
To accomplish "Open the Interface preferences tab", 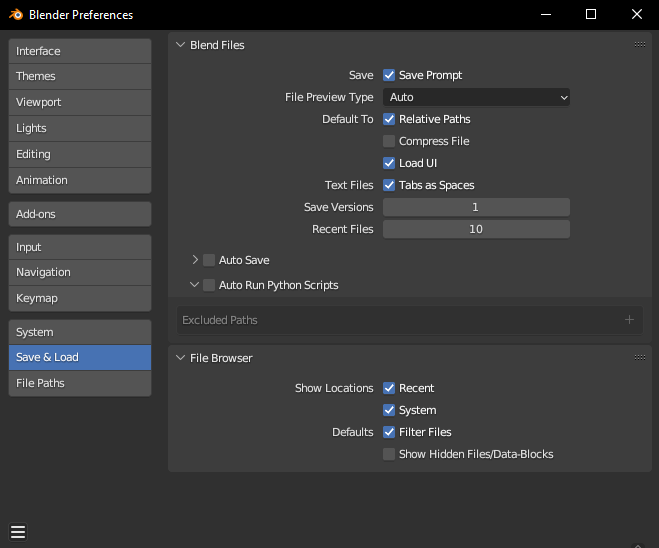I will tap(80, 51).
